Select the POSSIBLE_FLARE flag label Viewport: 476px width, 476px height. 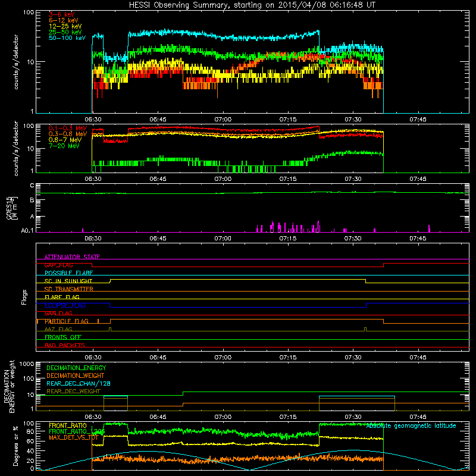click(x=68, y=273)
